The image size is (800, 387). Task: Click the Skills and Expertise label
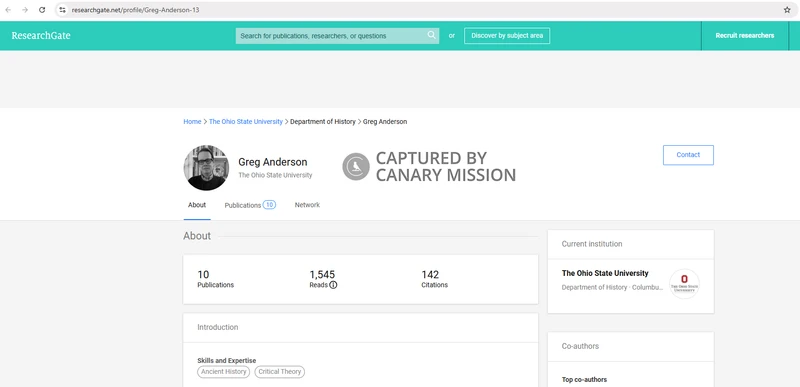[227, 360]
